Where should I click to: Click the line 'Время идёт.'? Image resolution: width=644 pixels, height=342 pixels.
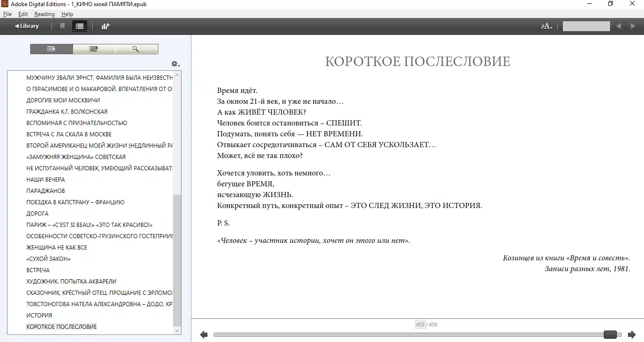pos(237,91)
